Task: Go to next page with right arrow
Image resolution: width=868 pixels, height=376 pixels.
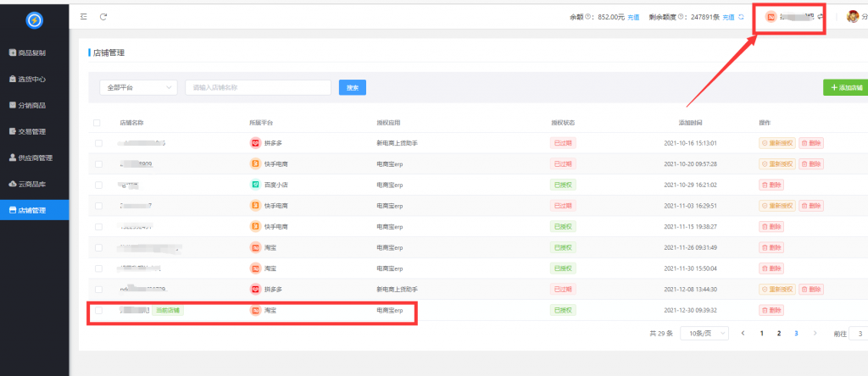Action: (x=815, y=334)
